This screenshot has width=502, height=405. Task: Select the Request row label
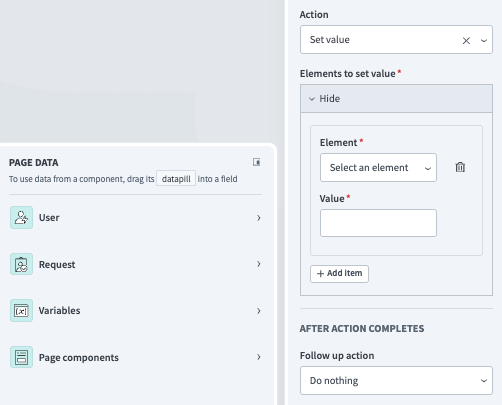(x=57, y=265)
